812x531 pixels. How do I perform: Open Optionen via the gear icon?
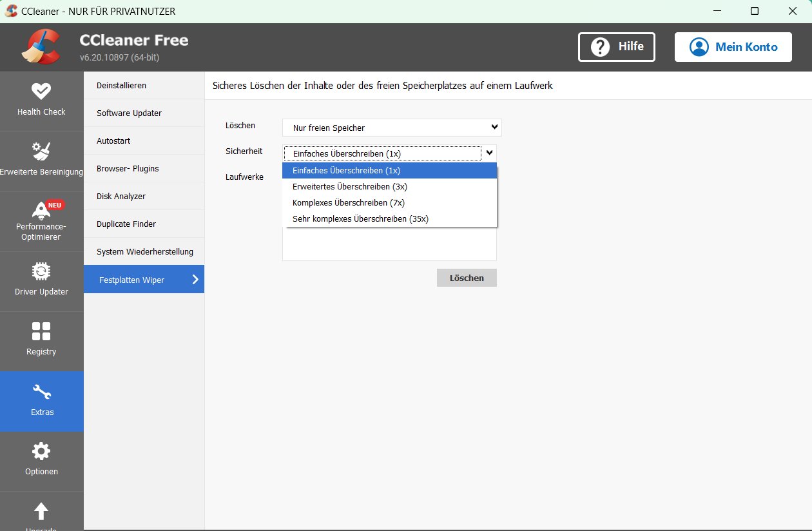pyautogui.click(x=41, y=461)
